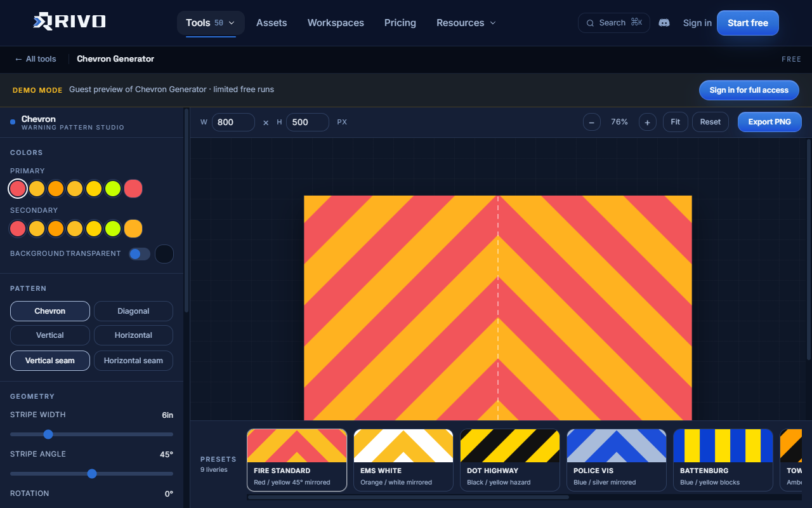
Task: Apply the EMS White preset
Action: pos(403,460)
